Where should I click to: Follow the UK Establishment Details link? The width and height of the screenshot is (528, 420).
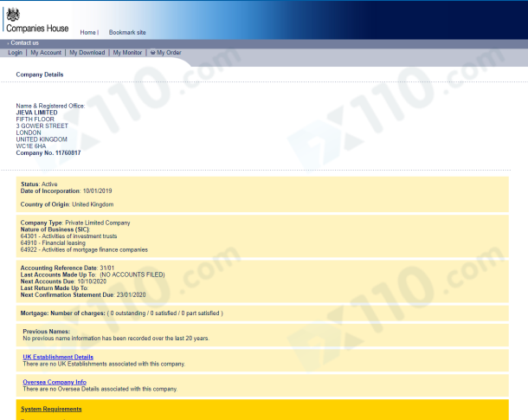pos(58,357)
